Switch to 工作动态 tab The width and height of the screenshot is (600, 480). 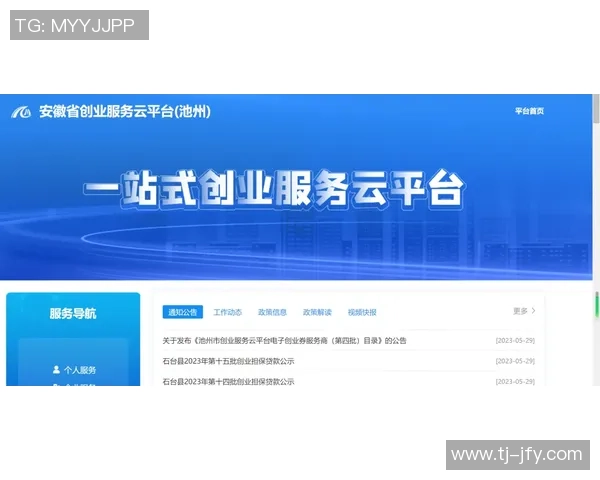[x=227, y=312]
